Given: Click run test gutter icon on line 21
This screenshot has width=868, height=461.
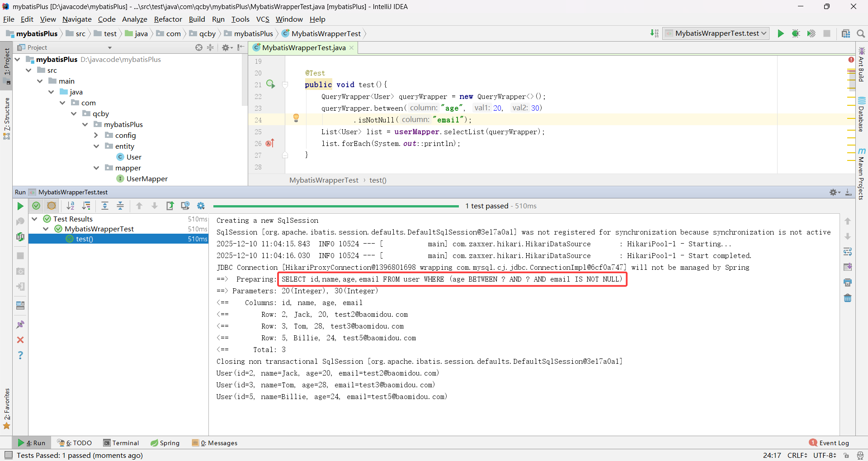Looking at the screenshot, I should (x=271, y=84).
